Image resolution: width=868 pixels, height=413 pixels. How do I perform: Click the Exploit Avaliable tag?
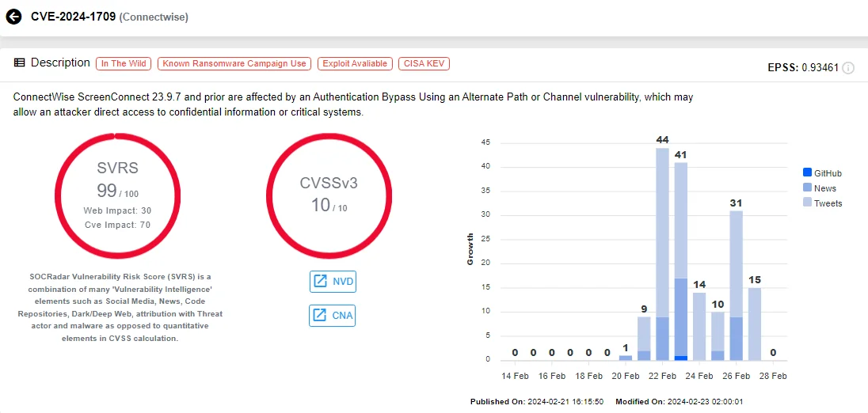(355, 63)
